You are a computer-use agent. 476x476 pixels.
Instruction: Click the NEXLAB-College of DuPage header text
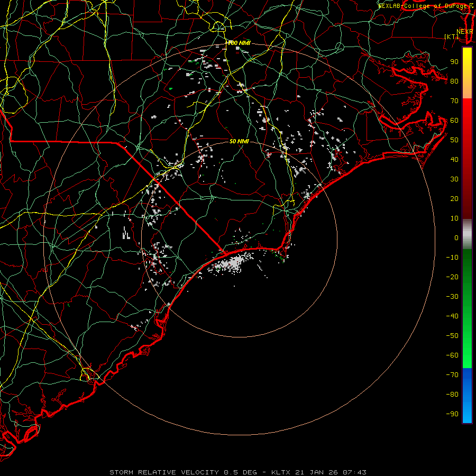click(426, 6)
